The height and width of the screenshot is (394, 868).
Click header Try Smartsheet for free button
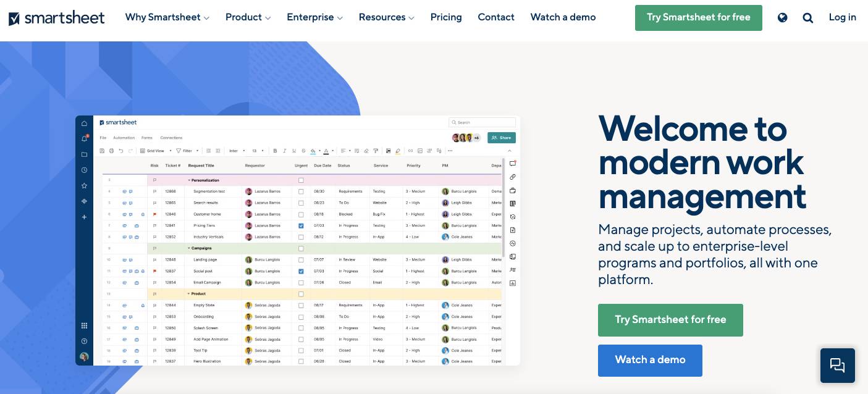[699, 18]
